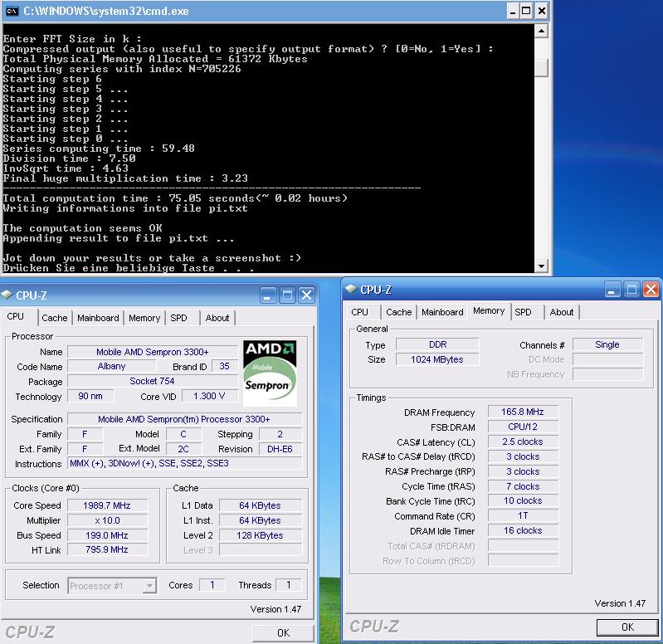Click the Core Speed value 1989.7 MHz
Screen dimensions: 663x644
click(107, 505)
